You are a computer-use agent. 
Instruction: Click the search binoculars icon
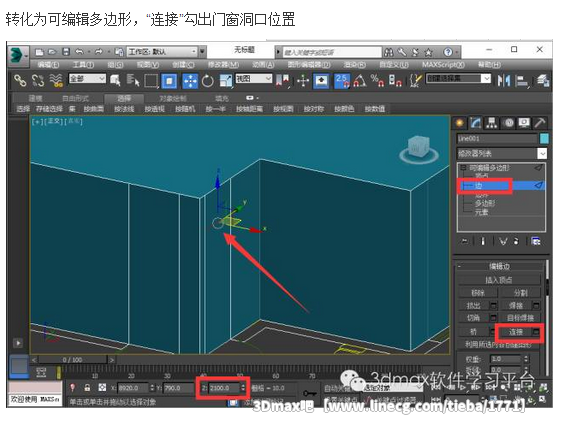pyautogui.click(x=388, y=53)
